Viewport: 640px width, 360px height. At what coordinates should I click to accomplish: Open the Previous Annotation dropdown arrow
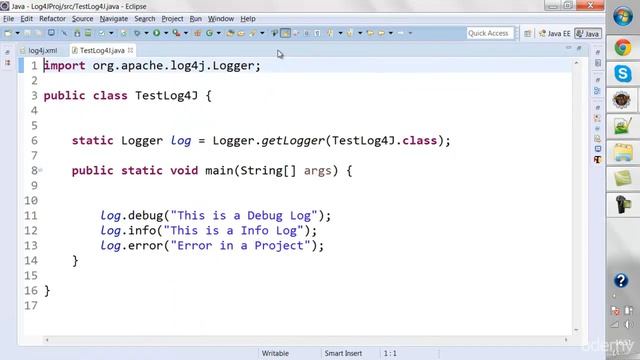pyautogui.click(x=360, y=33)
